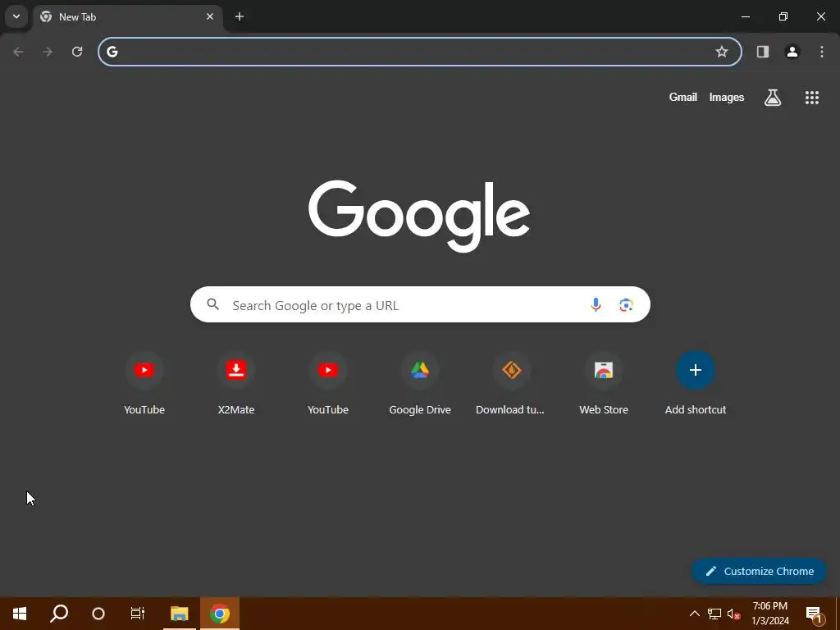Open the notification center icon
840x630 pixels.
pyautogui.click(x=815, y=614)
